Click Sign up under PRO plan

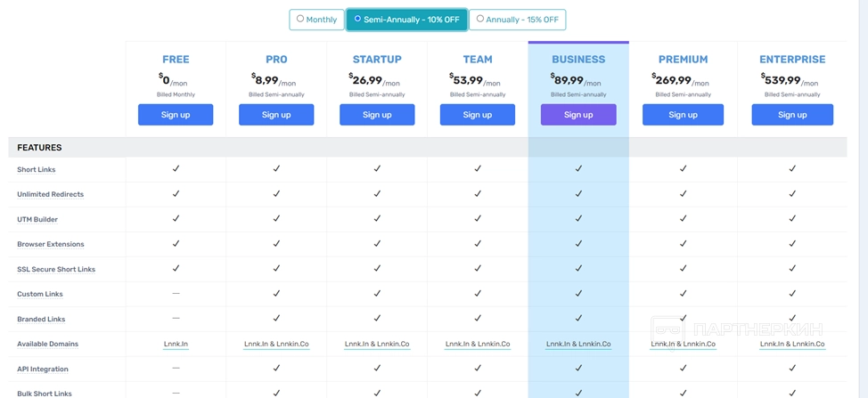coord(276,115)
